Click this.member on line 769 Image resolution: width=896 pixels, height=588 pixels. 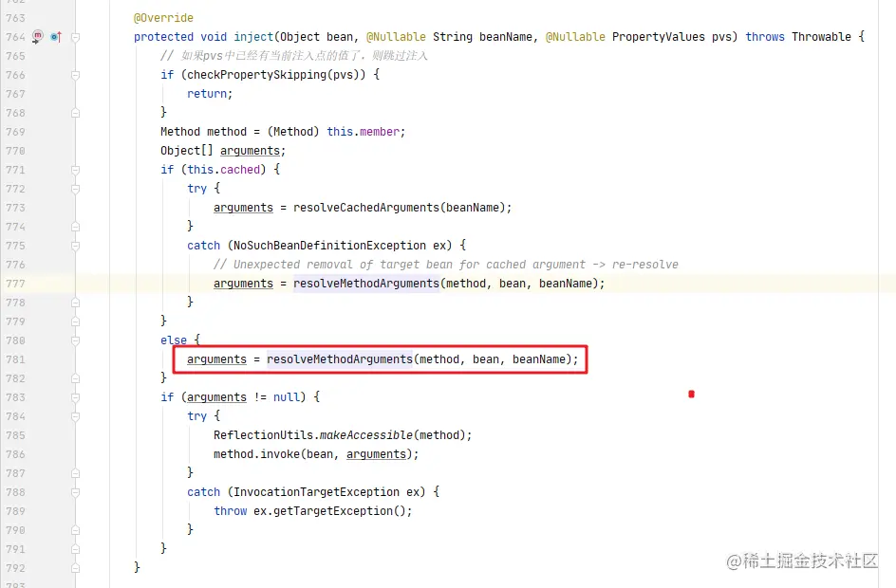pos(363,131)
